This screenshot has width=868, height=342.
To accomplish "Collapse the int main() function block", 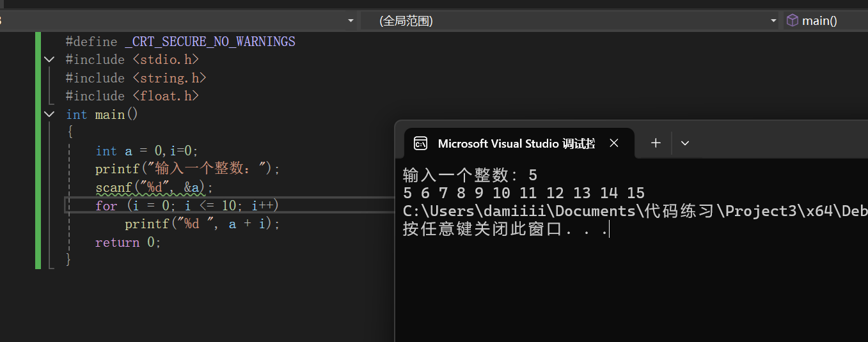I will pos(49,114).
